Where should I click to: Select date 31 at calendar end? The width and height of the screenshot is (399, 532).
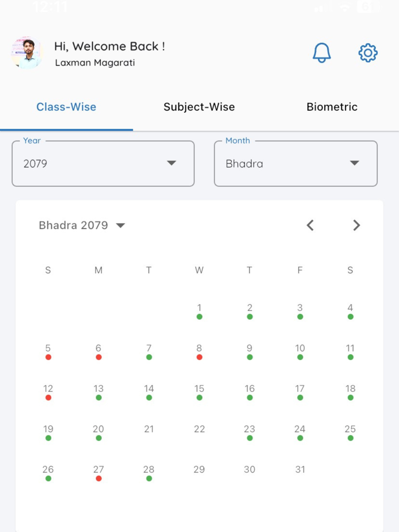pos(300,469)
